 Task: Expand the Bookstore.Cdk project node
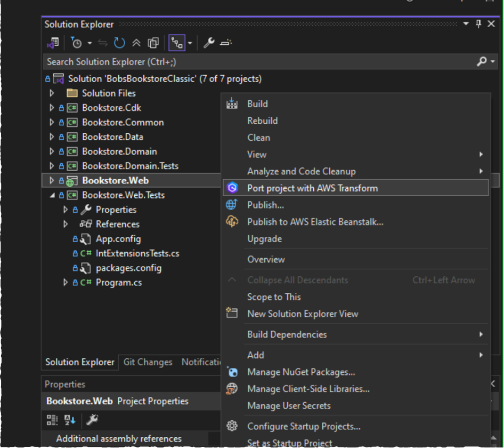[x=52, y=108]
